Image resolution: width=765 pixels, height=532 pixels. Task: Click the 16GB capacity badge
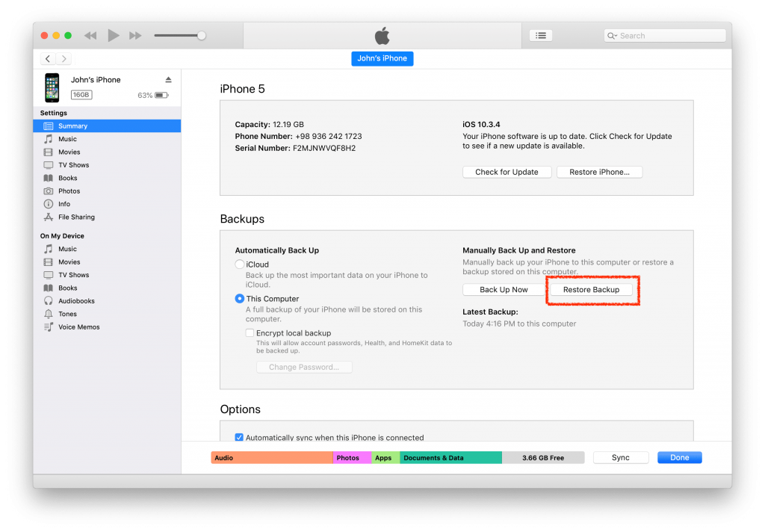[81, 95]
